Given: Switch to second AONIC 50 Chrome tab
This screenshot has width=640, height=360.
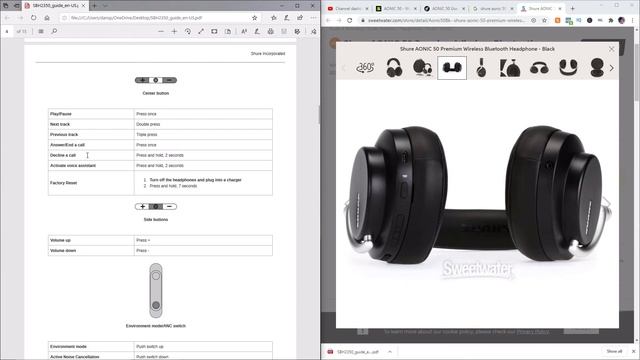Looking at the screenshot, I should coord(397,9).
